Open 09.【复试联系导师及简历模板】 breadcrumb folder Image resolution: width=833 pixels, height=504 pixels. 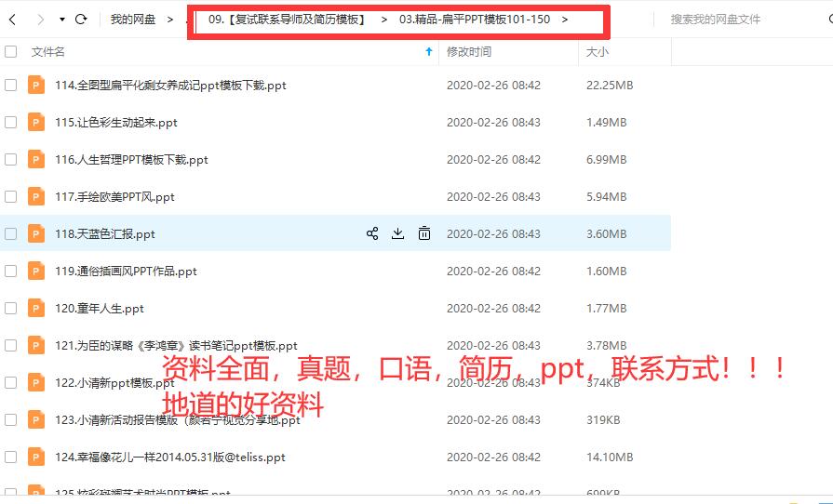[287, 20]
